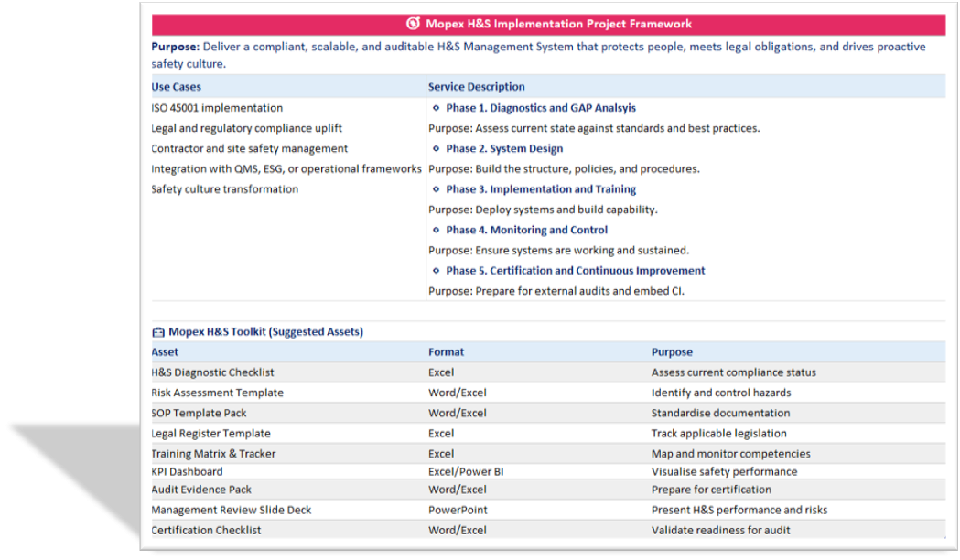Click the Format column header in the toolkit table
The width and height of the screenshot is (960, 560).
[x=446, y=352]
